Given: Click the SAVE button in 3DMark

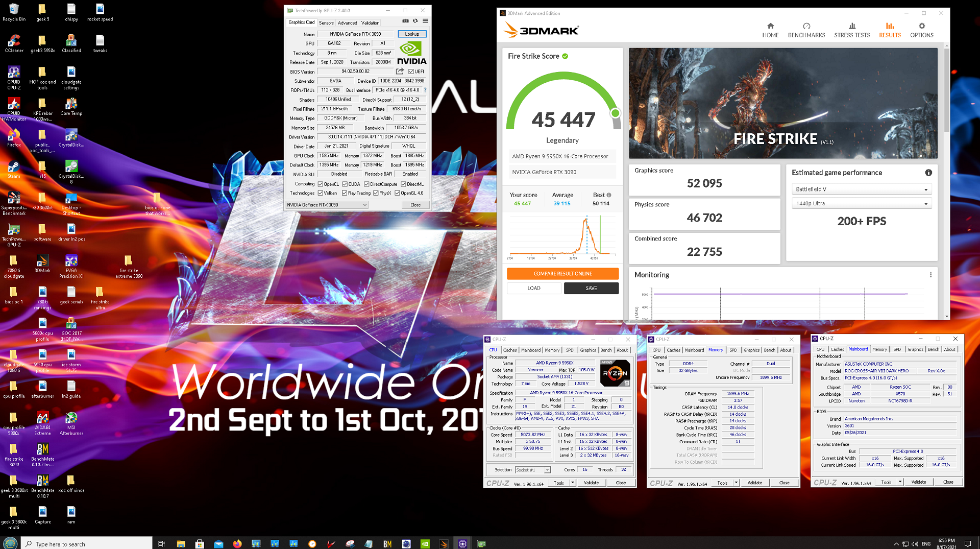Looking at the screenshot, I should tap(591, 288).
